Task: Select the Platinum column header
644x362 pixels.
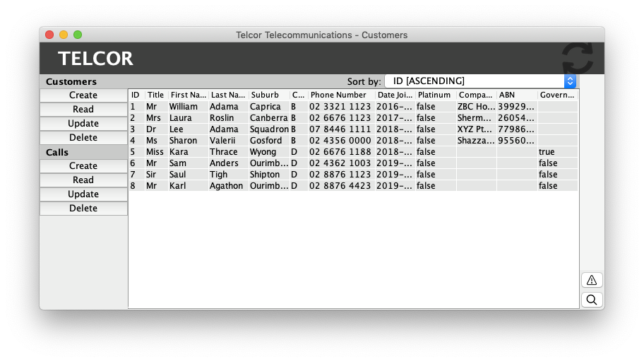Action: (434, 95)
